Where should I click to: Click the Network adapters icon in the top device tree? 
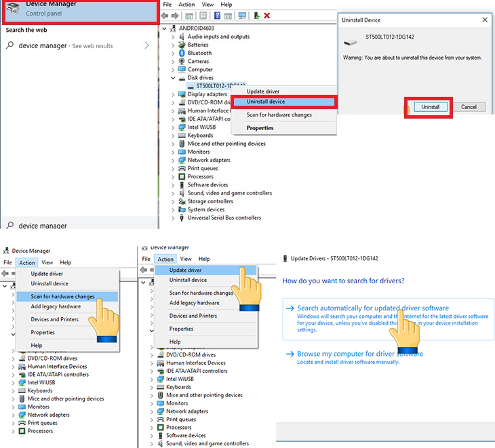tap(182, 160)
